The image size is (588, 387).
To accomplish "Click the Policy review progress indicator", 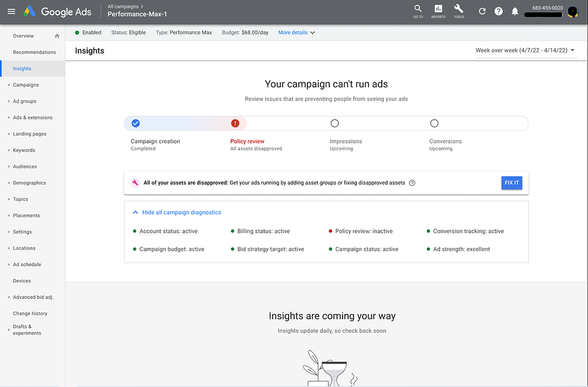I will [235, 123].
